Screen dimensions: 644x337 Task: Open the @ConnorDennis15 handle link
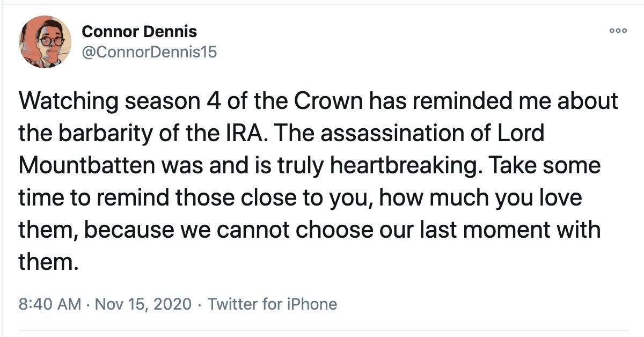[149, 53]
